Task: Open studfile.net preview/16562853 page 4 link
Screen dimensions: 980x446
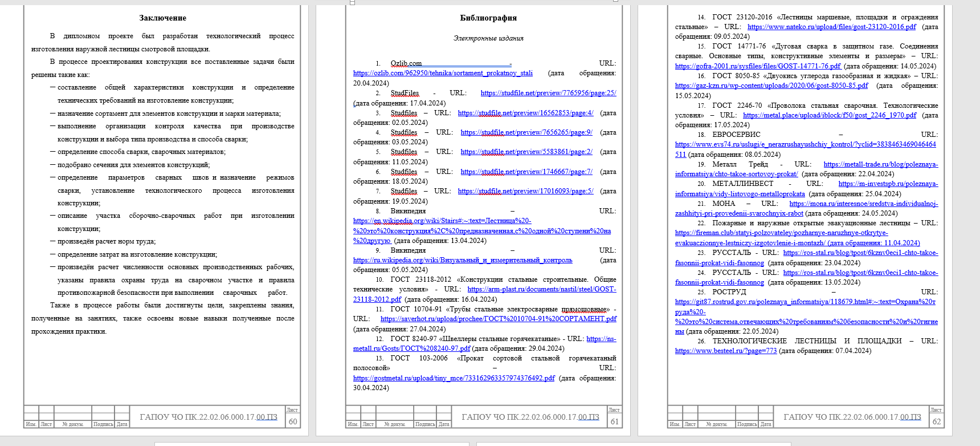Action: (x=525, y=113)
